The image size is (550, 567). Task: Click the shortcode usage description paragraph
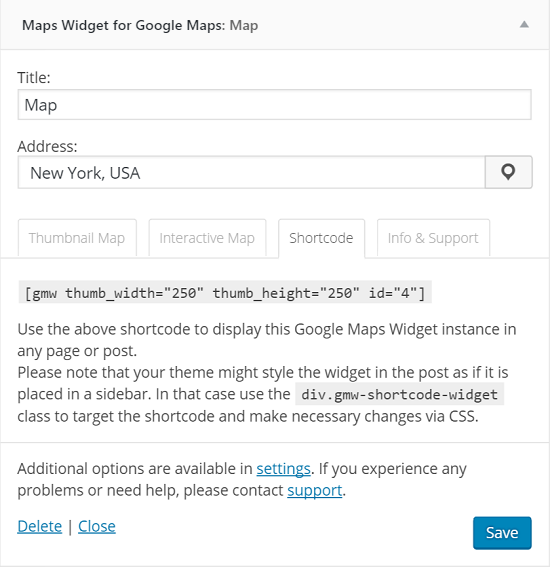pyautogui.click(x=267, y=372)
